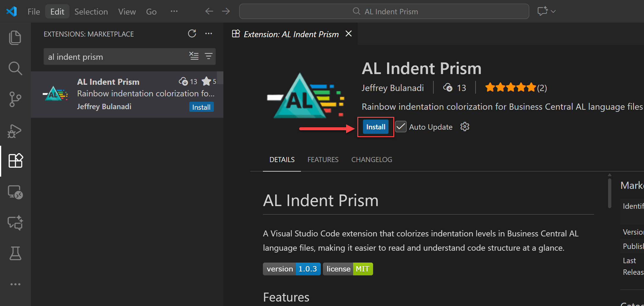Open the extensions filter options
The height and width of the screenshot is (306, 644).
tap(209, 56)
